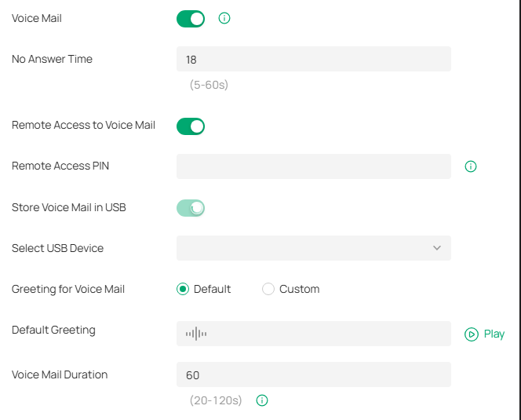
Task: Click the chevron arrow in USB Device box
Action: tap(437, 248)
